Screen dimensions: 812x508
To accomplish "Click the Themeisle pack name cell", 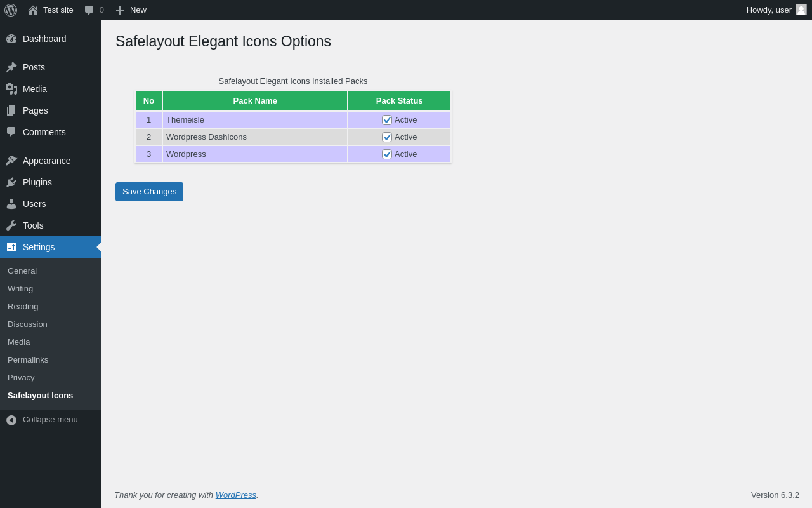I will pos(255,120).
